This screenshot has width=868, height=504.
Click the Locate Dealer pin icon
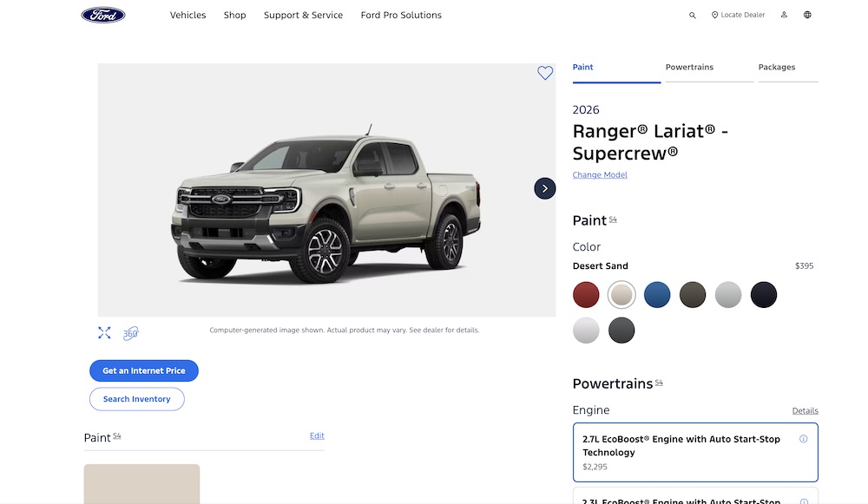[x=713, y=14]
